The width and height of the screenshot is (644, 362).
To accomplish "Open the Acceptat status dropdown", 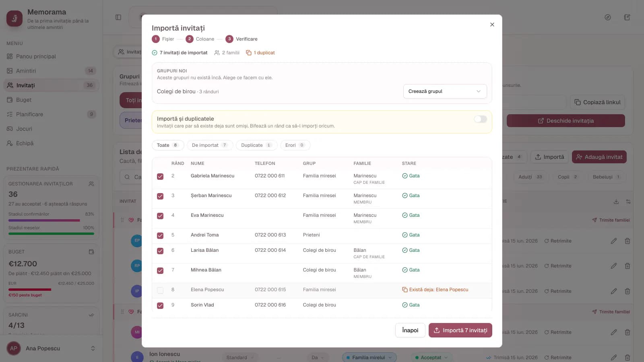I will click(431, 358).
